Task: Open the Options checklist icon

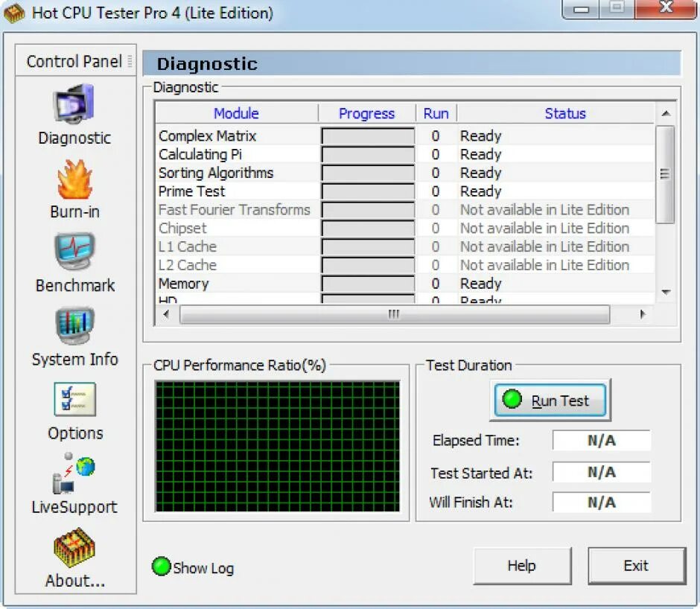Action: pos(74,399)
